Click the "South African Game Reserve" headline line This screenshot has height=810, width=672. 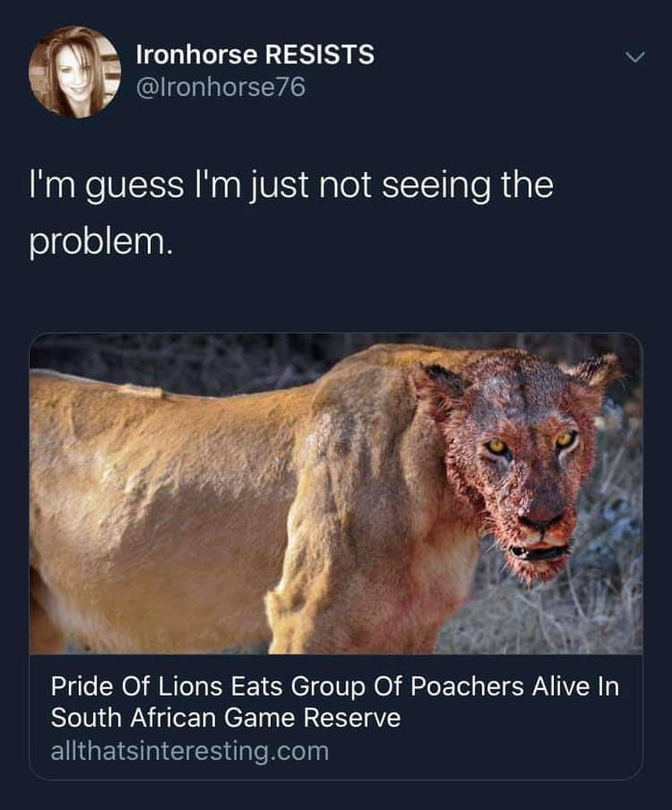225,718
